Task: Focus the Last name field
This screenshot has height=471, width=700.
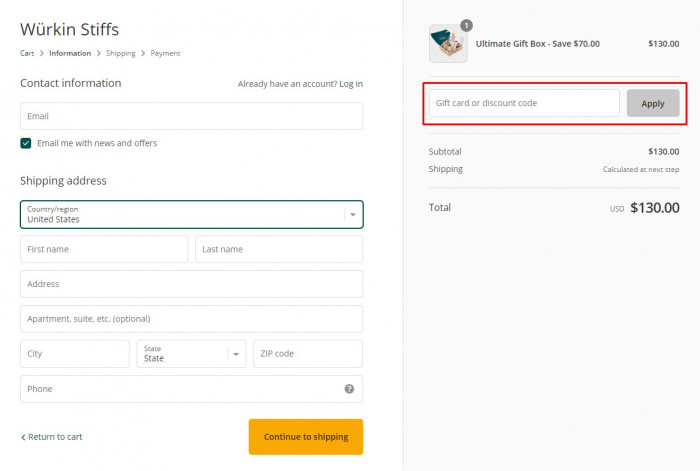Action: (x=279, y=249)
